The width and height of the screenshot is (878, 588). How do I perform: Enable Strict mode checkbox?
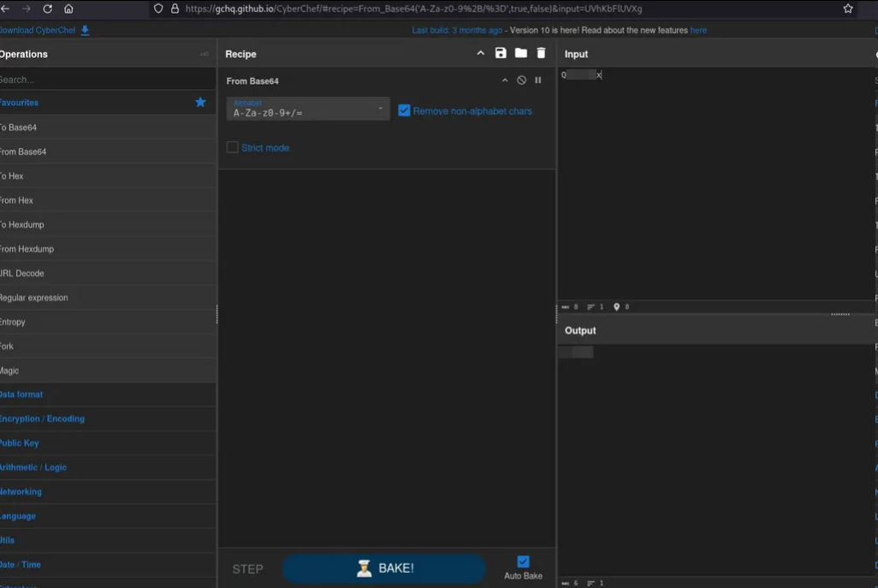232,147
